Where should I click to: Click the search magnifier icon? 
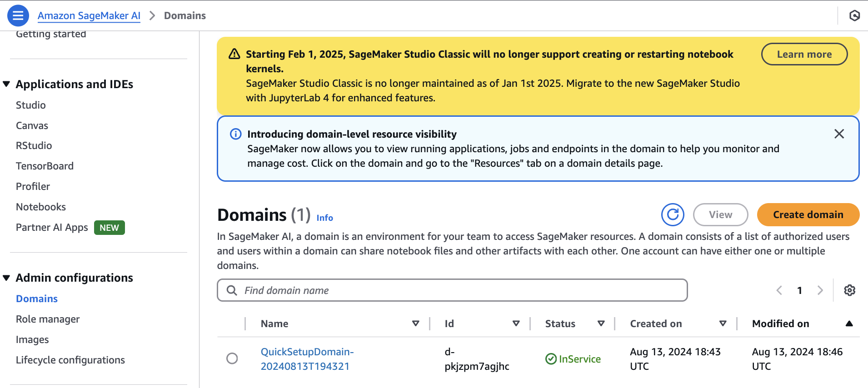pos(232,290)
